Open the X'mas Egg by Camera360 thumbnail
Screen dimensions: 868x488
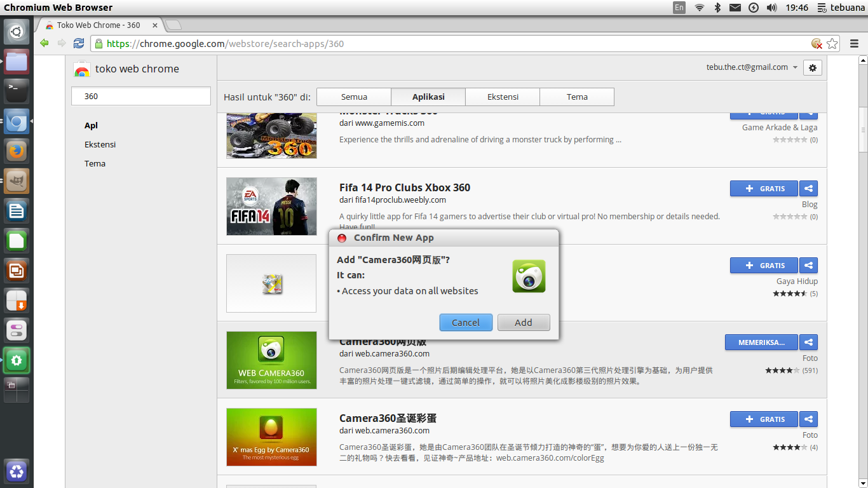(x=271, y=437)
